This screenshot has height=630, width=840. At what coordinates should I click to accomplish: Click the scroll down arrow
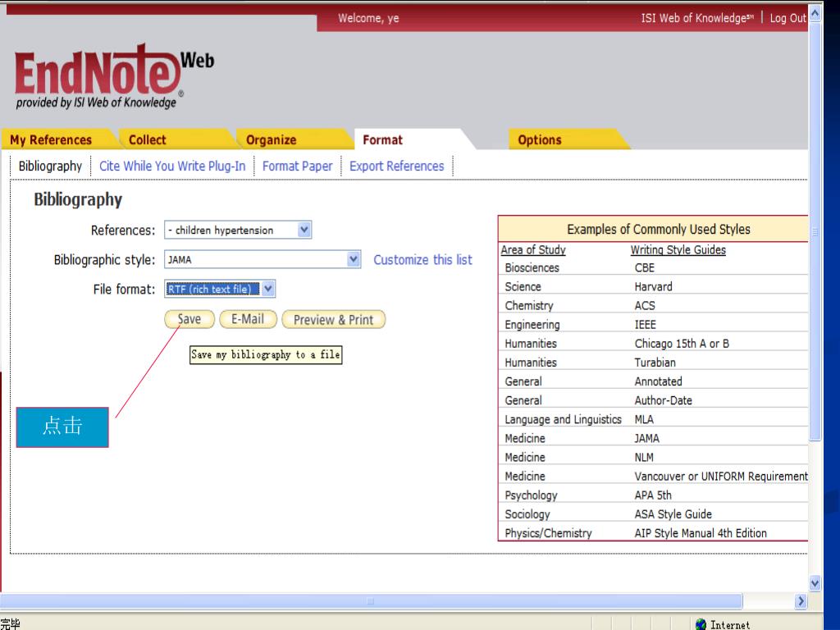[x=815, y=583]
